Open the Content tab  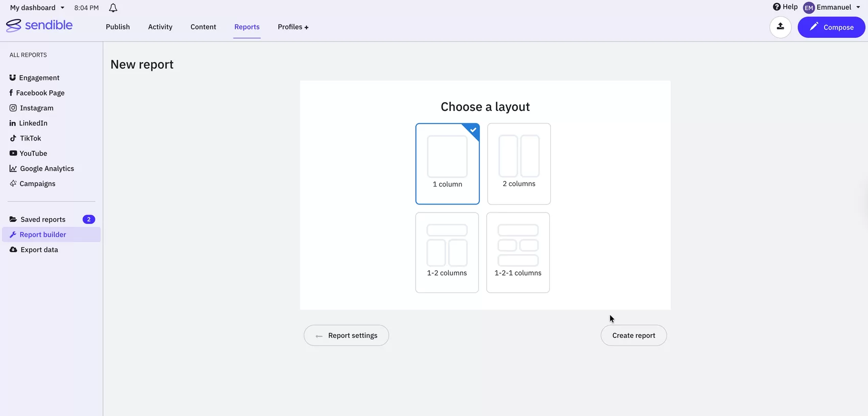coord(203,27)
